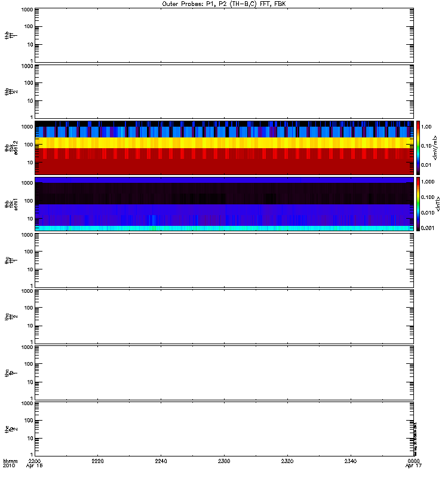Select the "100" tick label in thc fff 1 panel
448x478 pixels.
point(29,252)
